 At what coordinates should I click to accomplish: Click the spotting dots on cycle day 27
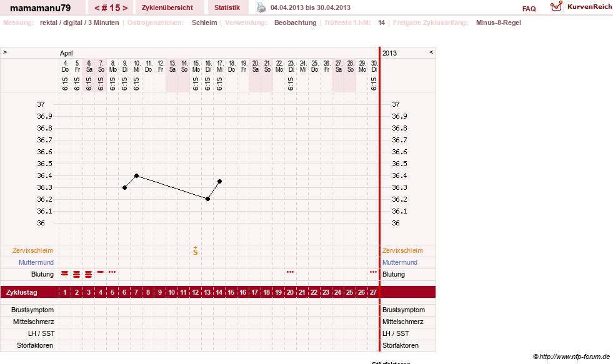[373, 272]
